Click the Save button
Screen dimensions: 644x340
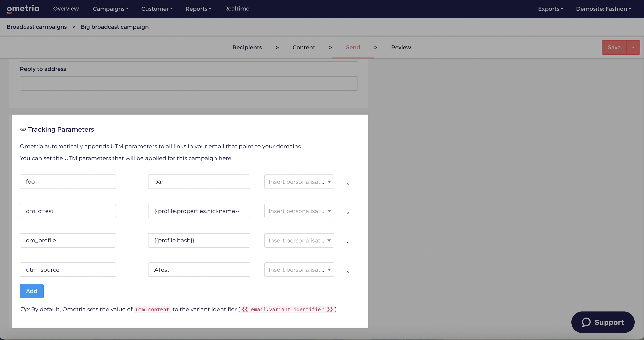[614, 47]
